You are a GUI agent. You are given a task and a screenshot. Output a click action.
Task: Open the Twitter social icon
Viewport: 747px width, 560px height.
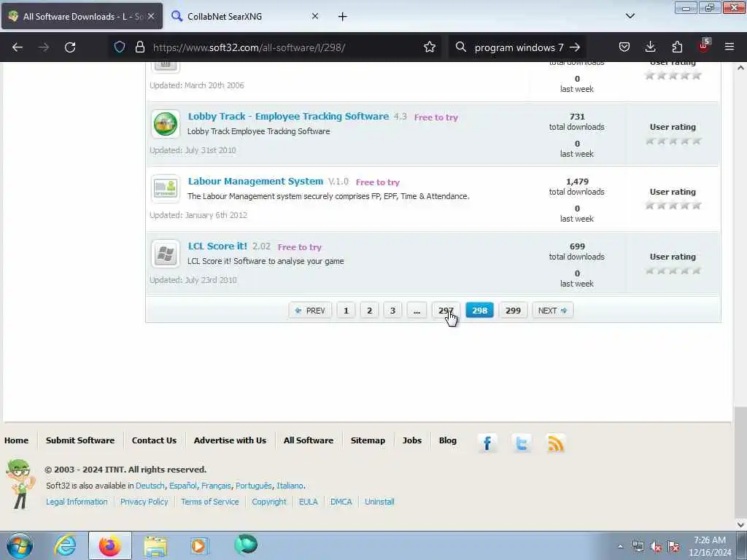521,443
